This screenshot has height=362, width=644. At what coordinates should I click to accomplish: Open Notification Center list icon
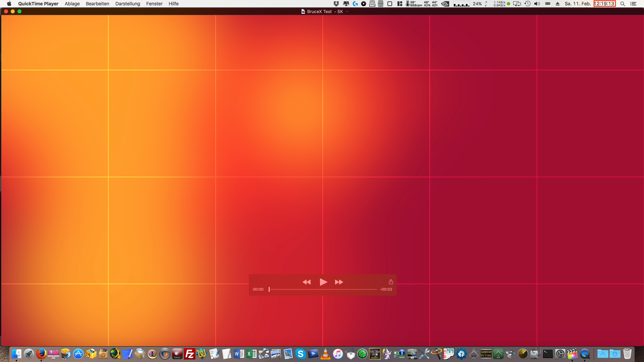coord(633,4)
